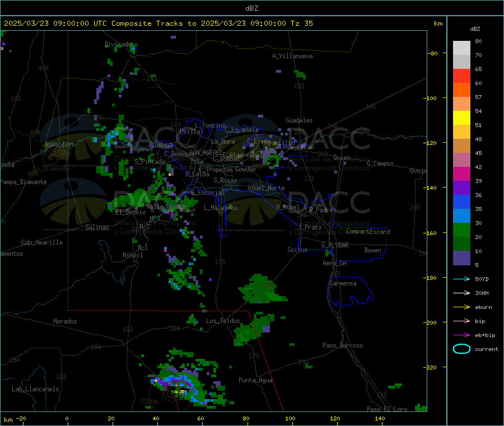Click the Paso_Barroso map label

point(343,345)
